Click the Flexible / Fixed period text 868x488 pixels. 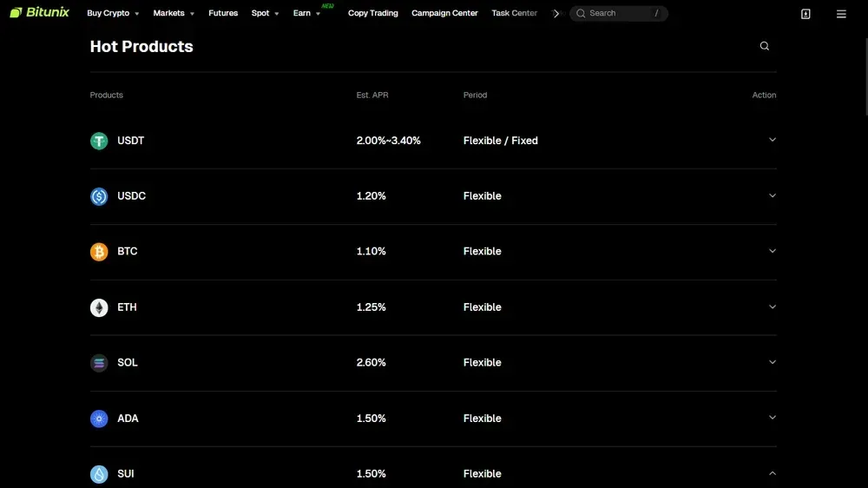tap(501, 141)
